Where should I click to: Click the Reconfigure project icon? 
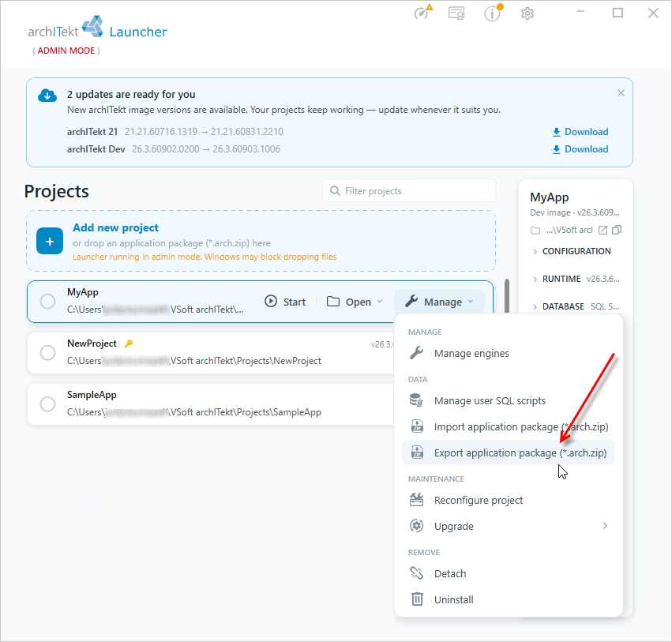pyautogui.click(x=417, y=500)
